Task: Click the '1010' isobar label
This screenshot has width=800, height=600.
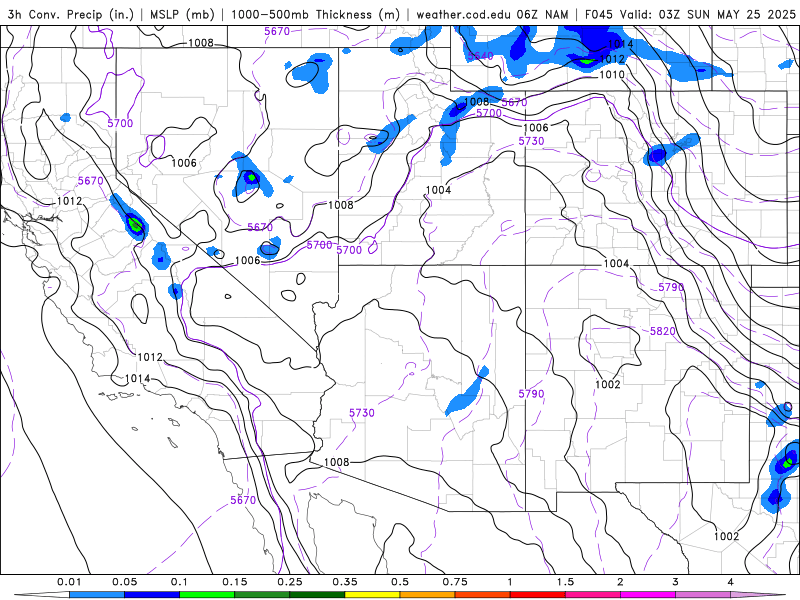Action: point(612,75)
